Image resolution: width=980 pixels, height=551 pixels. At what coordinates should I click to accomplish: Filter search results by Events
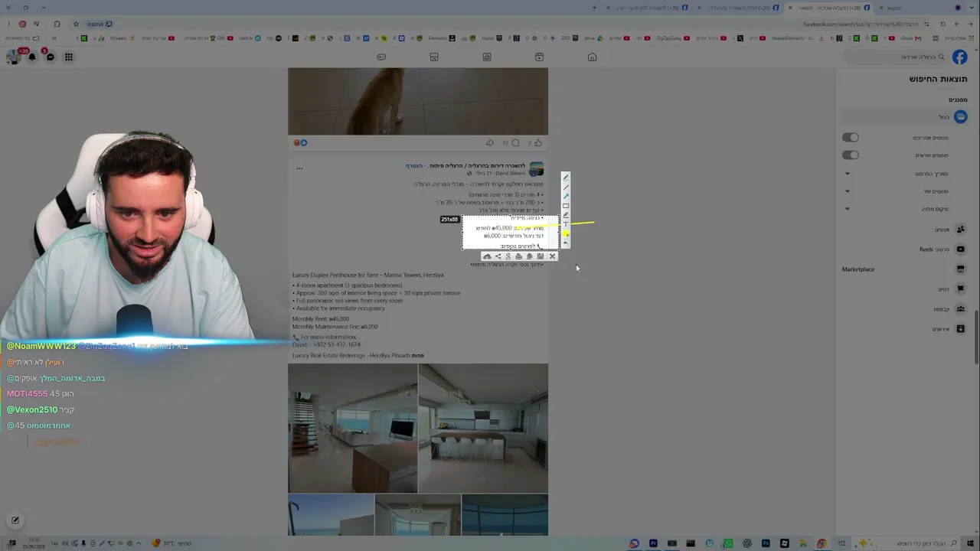pos(903,329)
